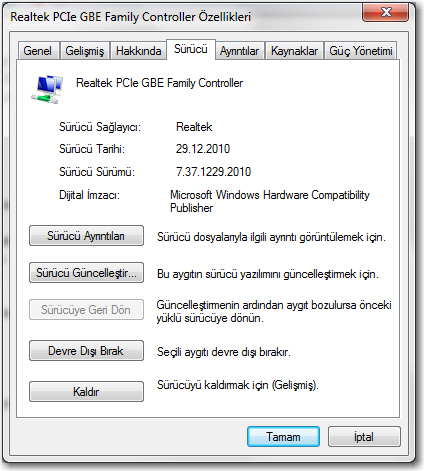Click the Dijital İmzacı label

(89, 195)
